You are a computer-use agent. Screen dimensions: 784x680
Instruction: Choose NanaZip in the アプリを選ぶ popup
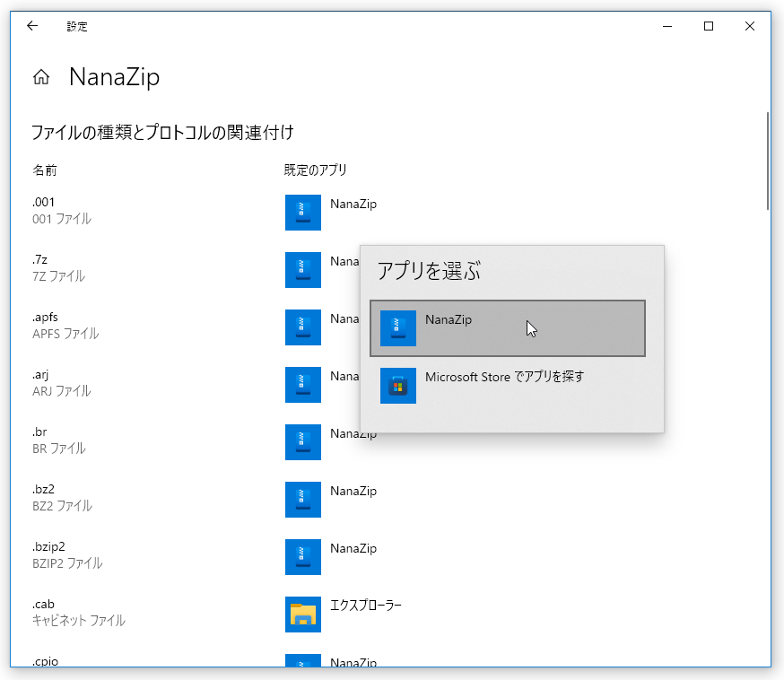508,328
